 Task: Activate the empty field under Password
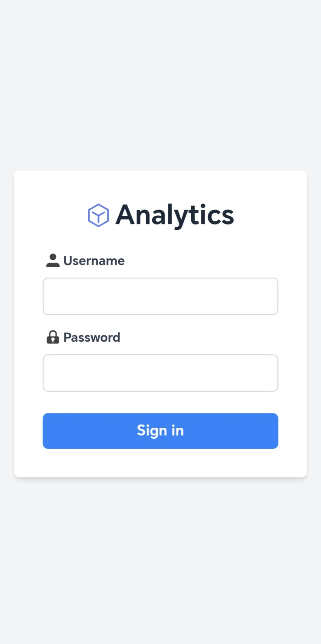point(160,373)
